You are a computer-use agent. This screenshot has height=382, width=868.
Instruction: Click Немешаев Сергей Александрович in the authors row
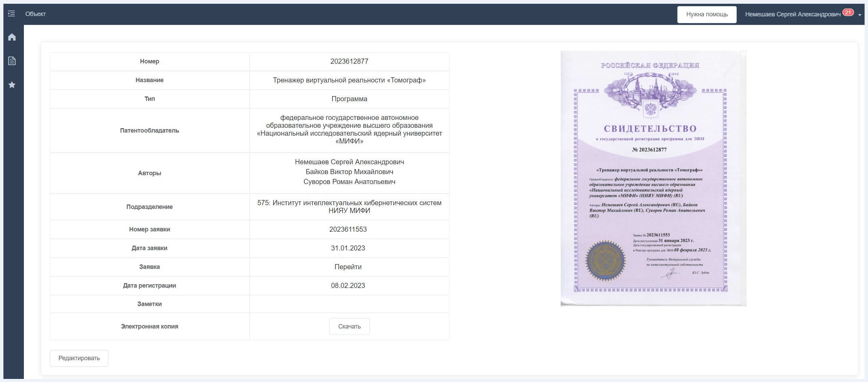coord(349,162)
